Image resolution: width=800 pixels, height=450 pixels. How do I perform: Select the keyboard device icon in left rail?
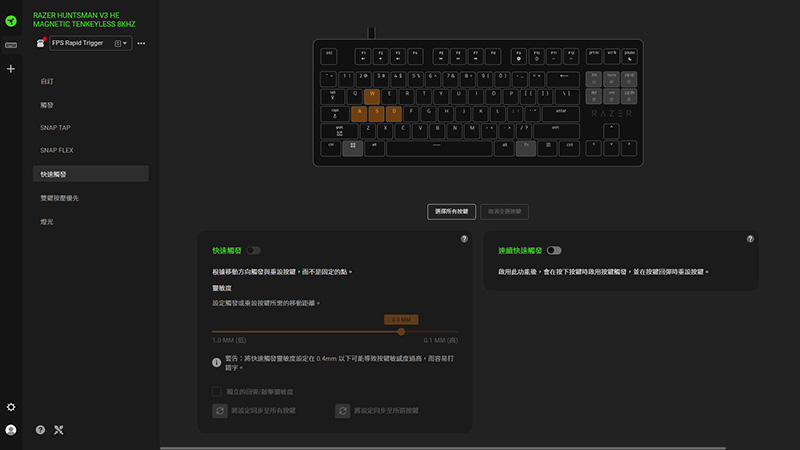[11, 45]
